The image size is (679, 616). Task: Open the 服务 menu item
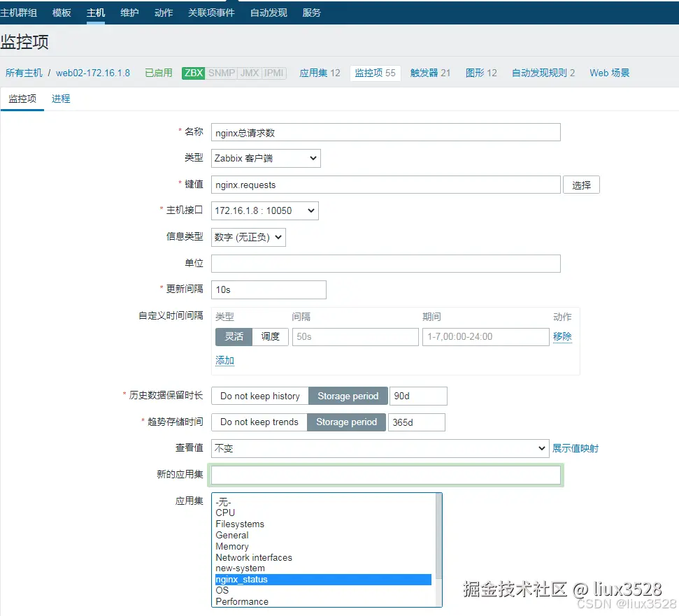coord(312,13)
